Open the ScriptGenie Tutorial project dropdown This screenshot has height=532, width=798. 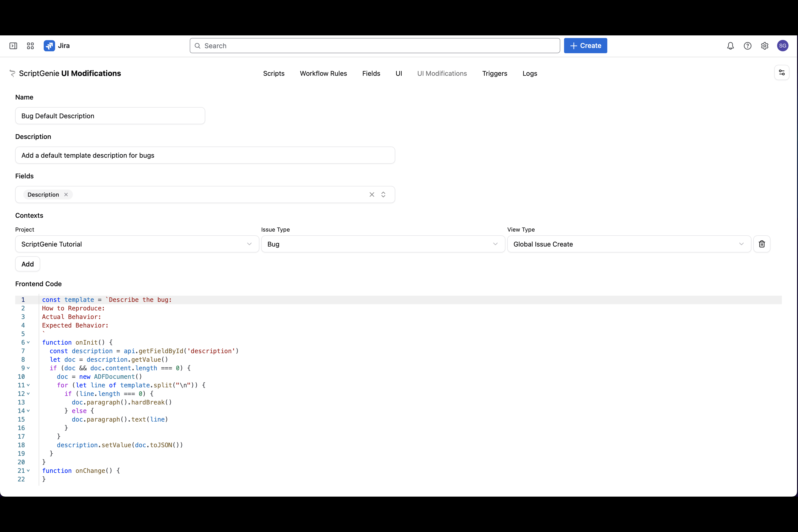coord(137,244)
